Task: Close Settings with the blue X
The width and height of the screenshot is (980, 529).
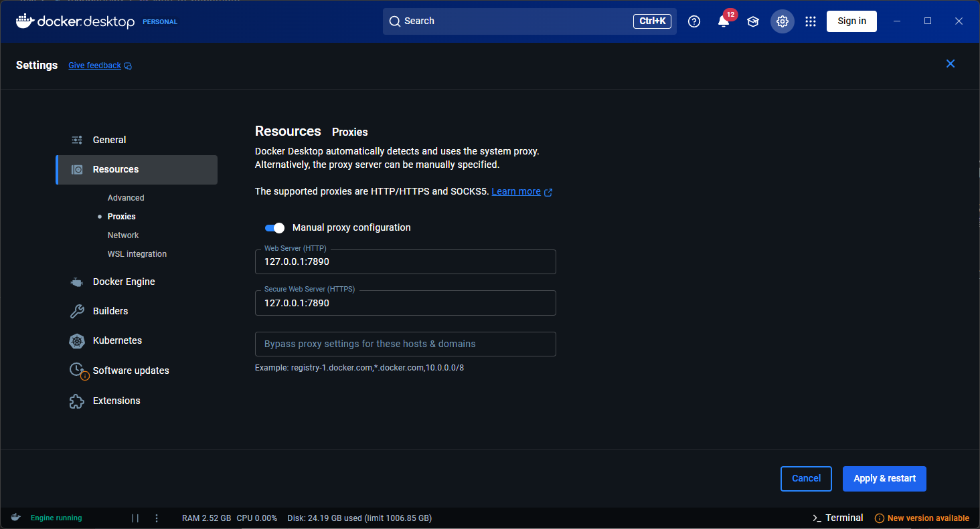Action: click(951, 64)
